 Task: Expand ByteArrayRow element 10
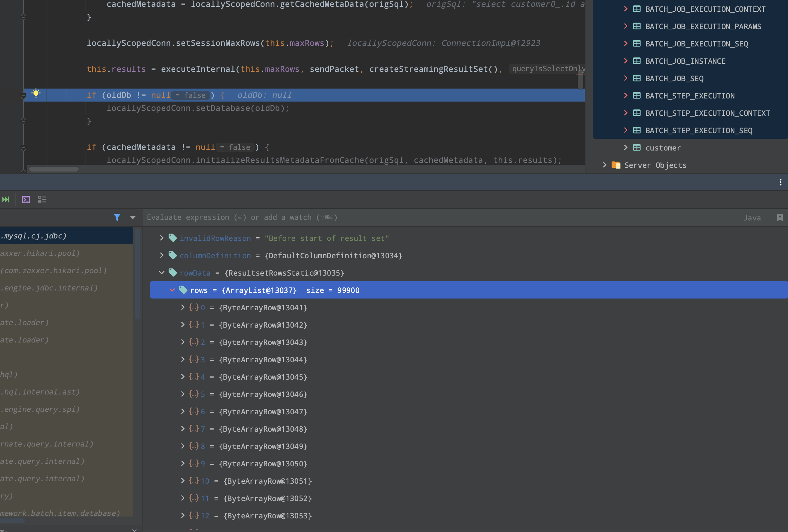[183, 481]
